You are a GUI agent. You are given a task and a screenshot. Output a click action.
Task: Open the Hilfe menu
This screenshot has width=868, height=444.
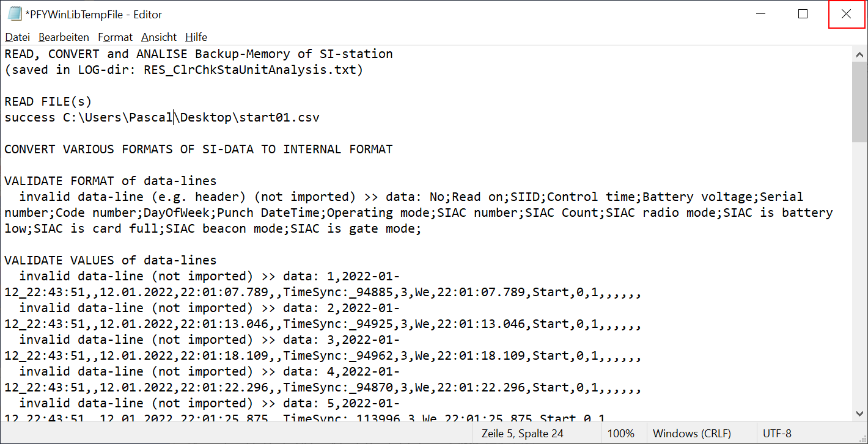click(196, 37)
